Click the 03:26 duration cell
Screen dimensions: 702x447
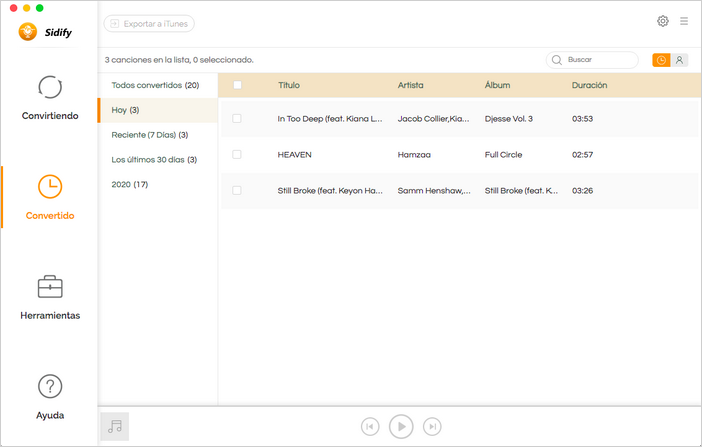click(x=582, y=190)
